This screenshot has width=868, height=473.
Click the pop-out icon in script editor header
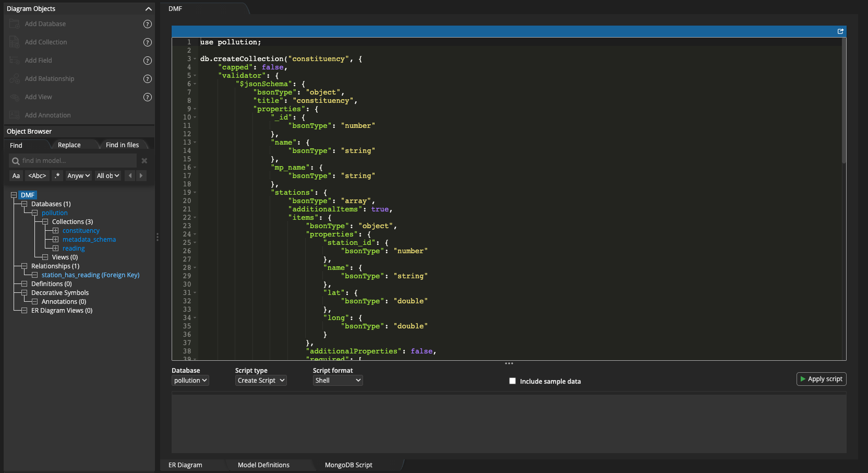pyautogui.click(x=840, y=31)
